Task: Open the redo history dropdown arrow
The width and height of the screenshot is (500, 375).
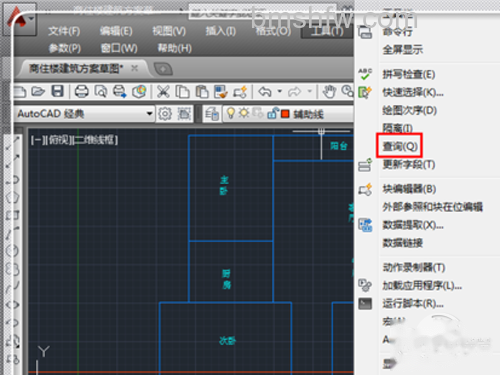Action: click(x=310, y=91)
